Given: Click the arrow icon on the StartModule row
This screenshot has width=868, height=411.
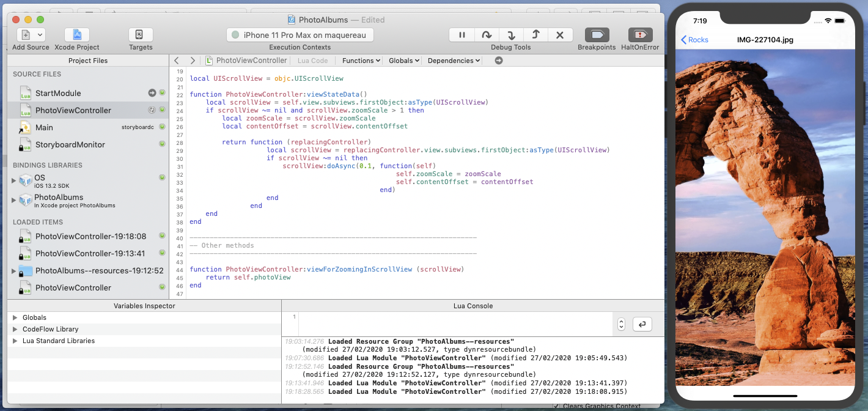Looking at the screenshot, I should click(152, 93).
